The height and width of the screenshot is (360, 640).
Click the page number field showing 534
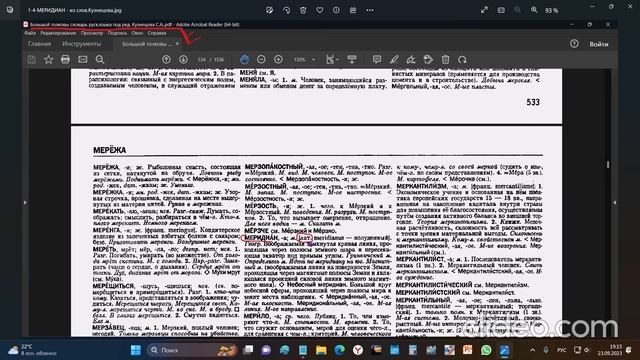pos(202,60)
